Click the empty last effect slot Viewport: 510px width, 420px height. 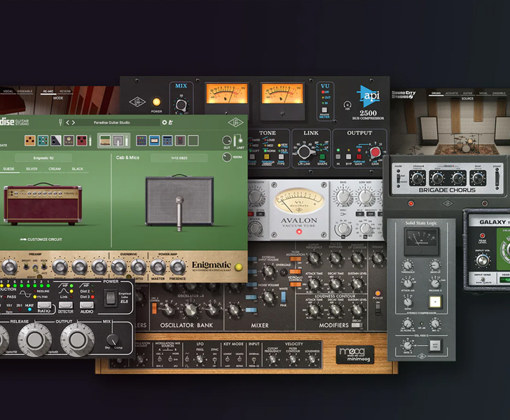(193, 141)
